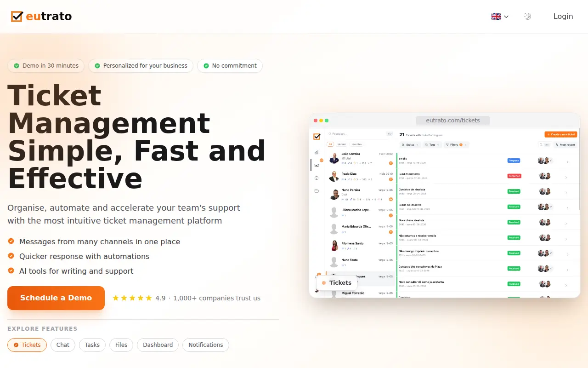588x368 pixels.
Task: Select the Unread filter pill in preview
Action: pyautogui.click(x=342, y=144)
